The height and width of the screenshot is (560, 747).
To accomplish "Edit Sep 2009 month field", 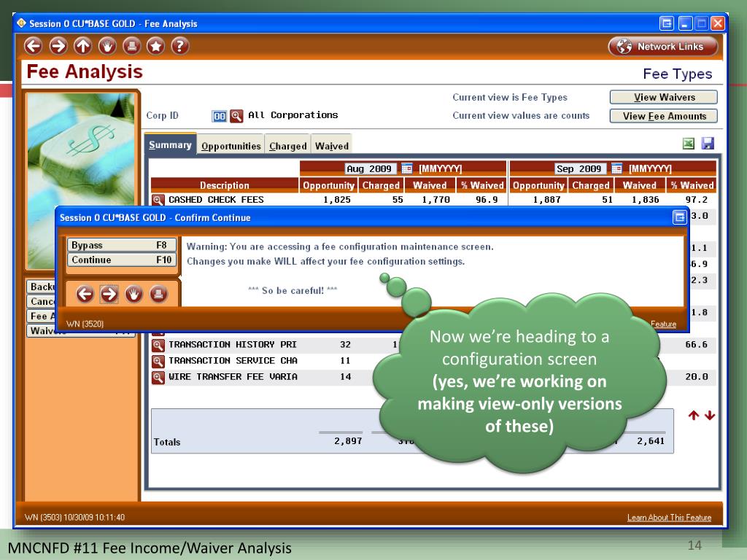I will [581, 168].
